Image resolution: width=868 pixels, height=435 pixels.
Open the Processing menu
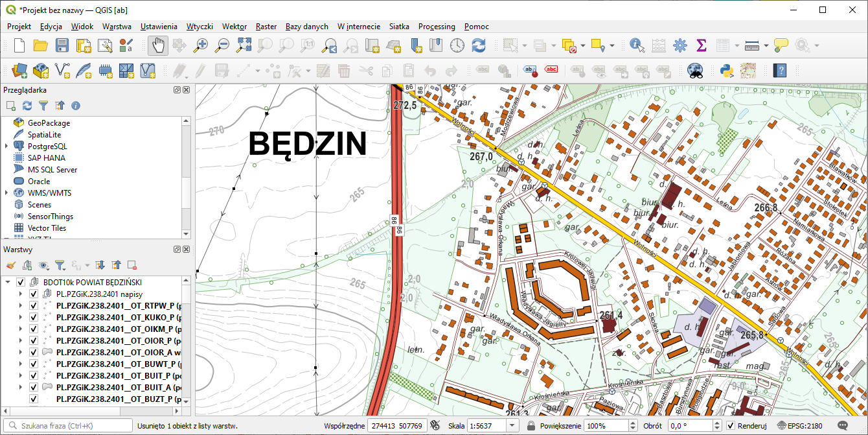click(x=437, y=27)
